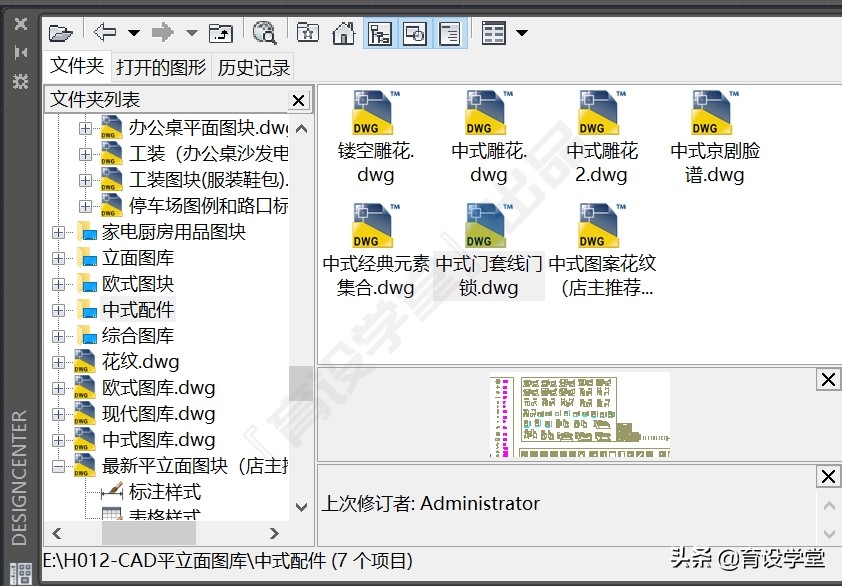Toggle the Tree View pane on or off

point(380,32)
